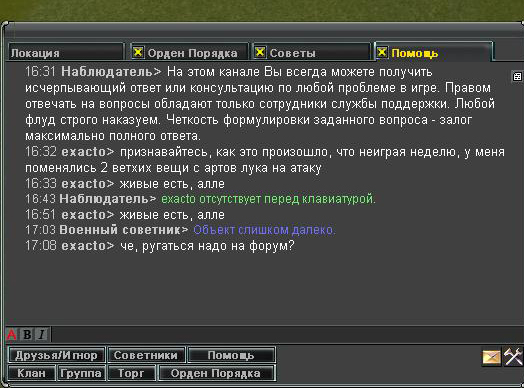This screenshot has width=524, height=388.
Task: Open the Советы chat tab
Action: [311, 52]
